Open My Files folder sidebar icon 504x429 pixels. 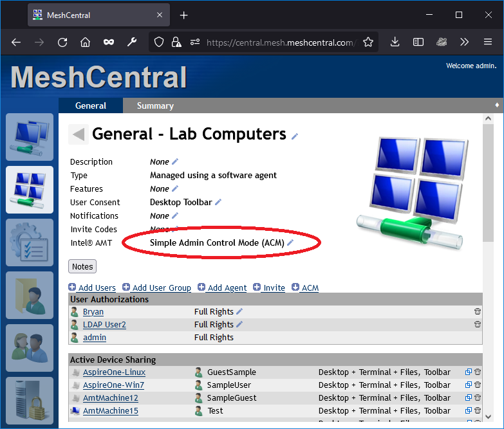(30, 295)
